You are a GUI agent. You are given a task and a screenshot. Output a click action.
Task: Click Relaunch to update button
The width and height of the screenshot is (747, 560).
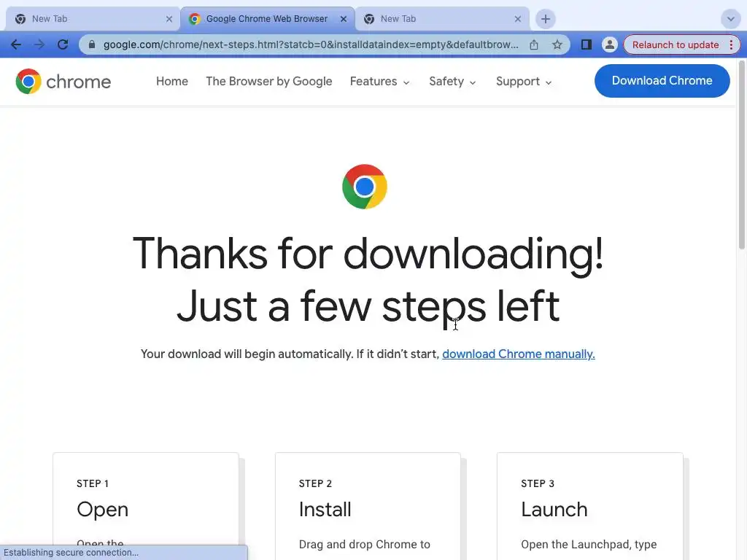click(675, 44)
